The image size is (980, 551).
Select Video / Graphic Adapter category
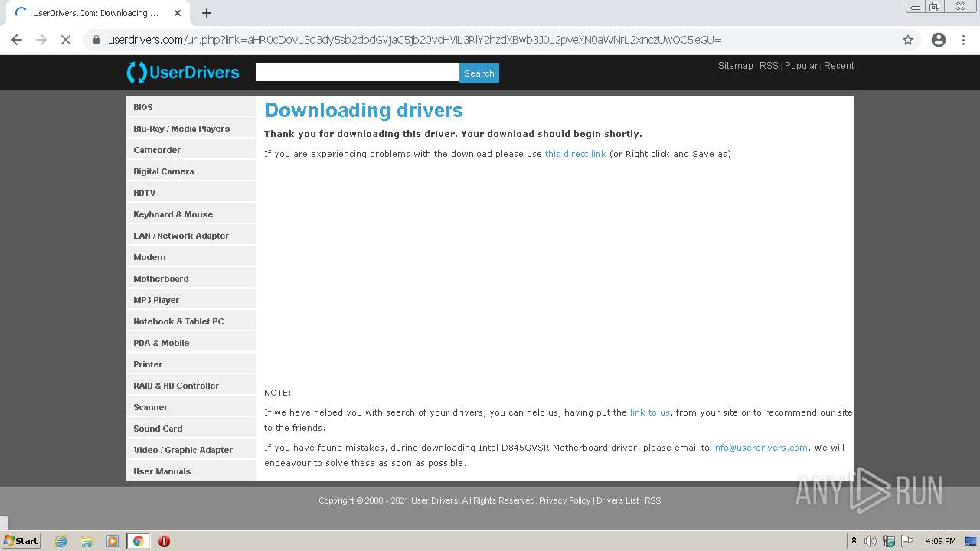pyautogui.click(x=191, y=450)
